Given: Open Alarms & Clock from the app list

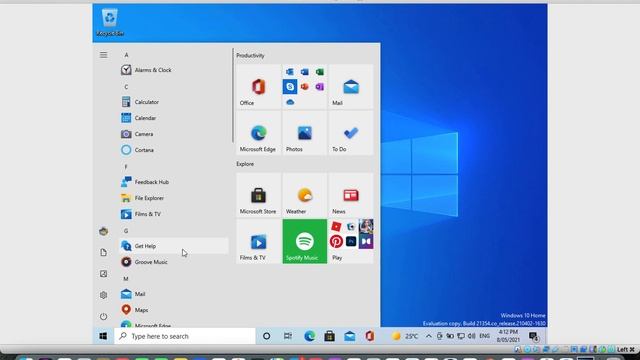Looking at the screenshot, I should [174, 70].
